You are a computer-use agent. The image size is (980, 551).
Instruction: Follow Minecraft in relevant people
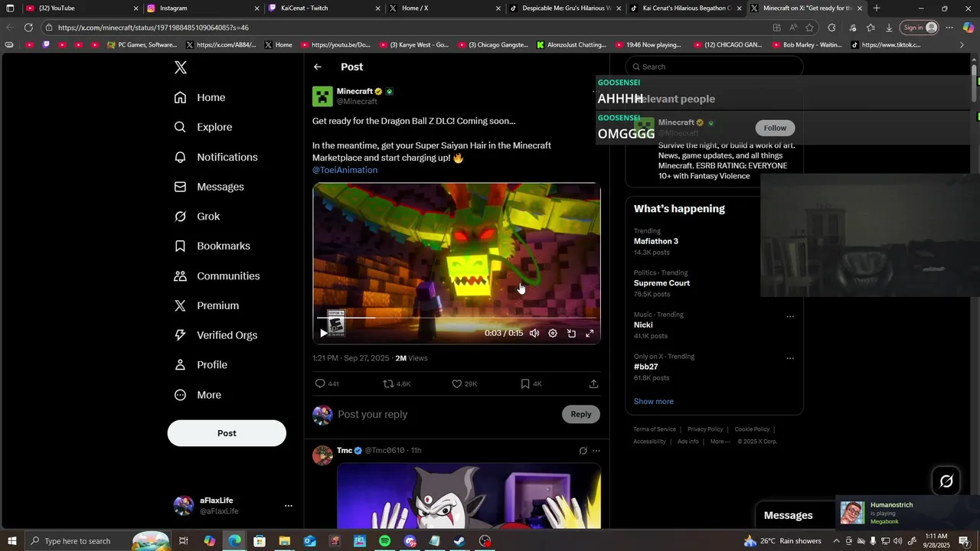[x=775, y=128]
